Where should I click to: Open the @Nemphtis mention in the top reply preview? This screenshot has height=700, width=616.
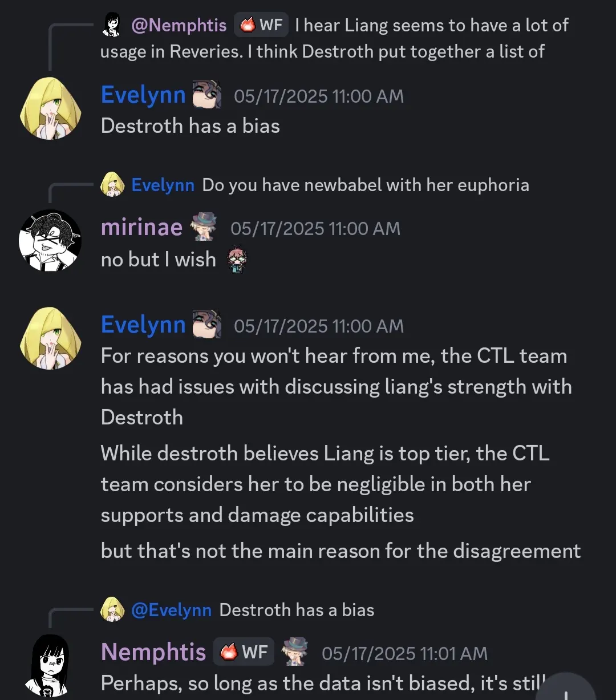[x=179, y=25]
